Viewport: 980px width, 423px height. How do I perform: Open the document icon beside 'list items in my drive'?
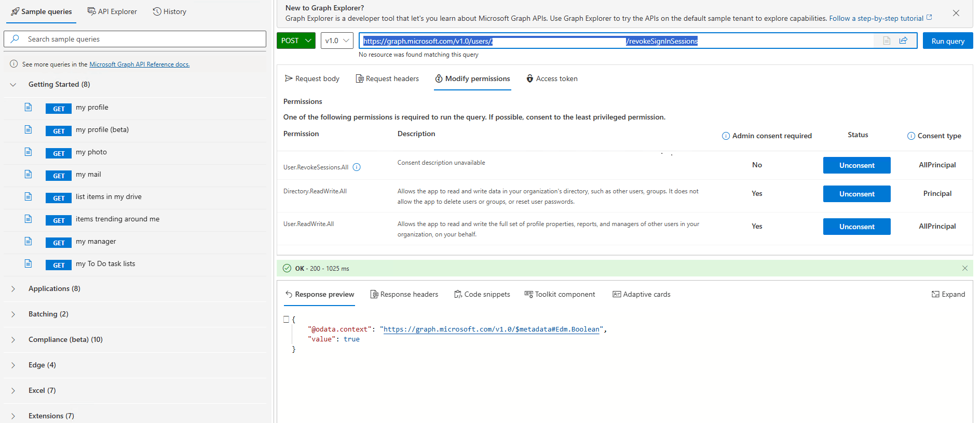click(x=28, y=196)
